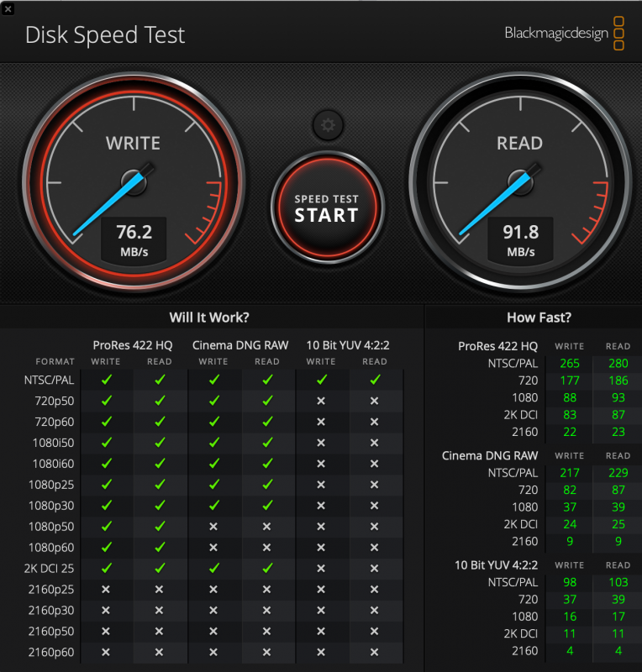This screenshot has height=672, width=642.
Task: Click ProRes 422 HQ read checkmark for 2K DCI 25
Action: coord(160,568)
